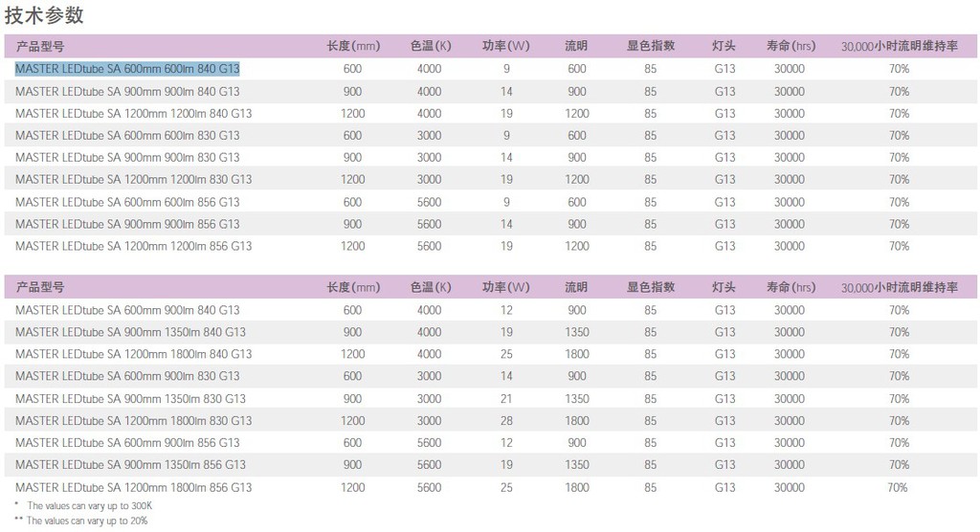This screenshot has width=980, height=532.
Task: Select product MASTER LEDtube SA 600mm 900lm 840 G13
Action: pos(127,310)
